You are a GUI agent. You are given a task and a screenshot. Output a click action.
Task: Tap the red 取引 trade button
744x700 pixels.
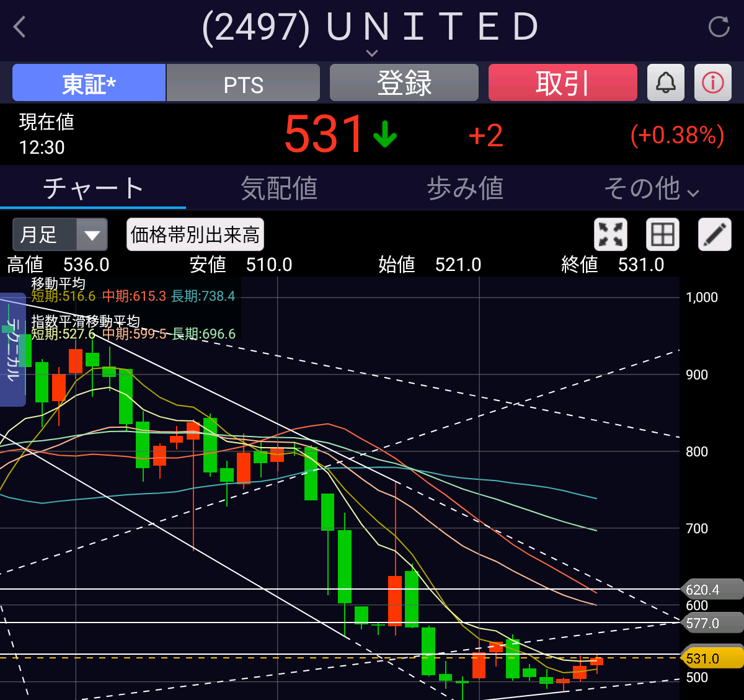[x=563, y=82]
